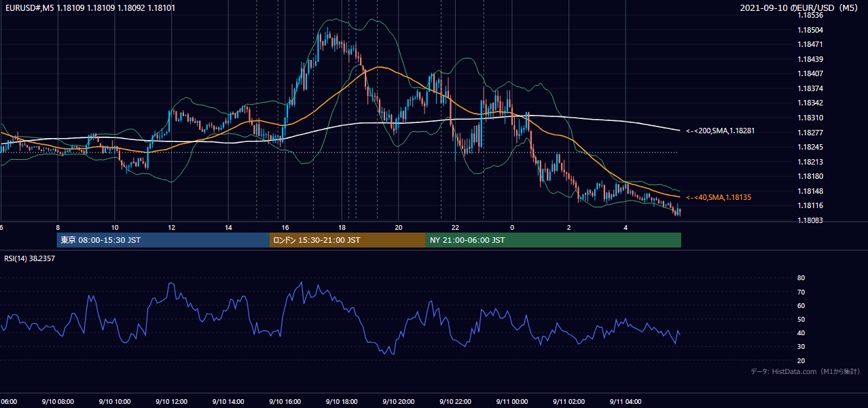
Task: Click price axis value 1.18374
Action: [811, 88]
